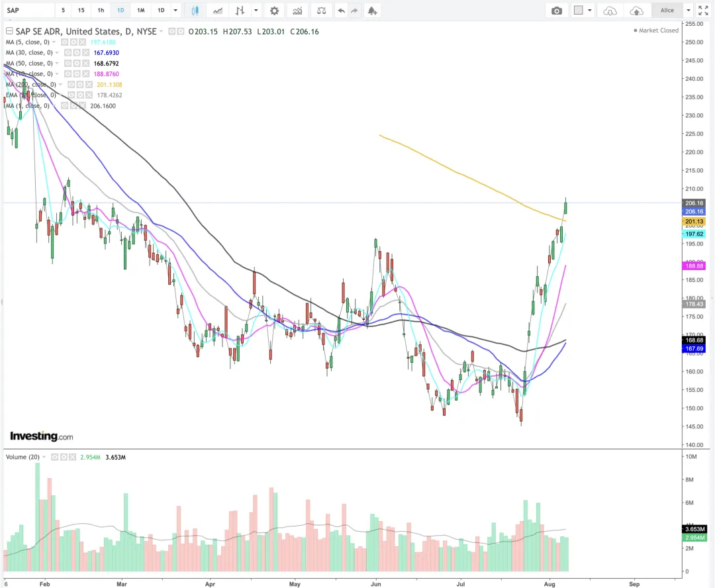
Task: Click the Alice saved layout button
Action: coord(667,10)
